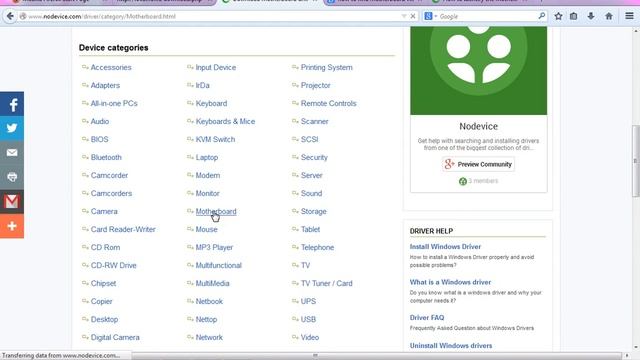Click the Twitter share icon
Image resolution: width=640 pixels, height=360 pixels.
pyautogui.click(x=12, y=128)
